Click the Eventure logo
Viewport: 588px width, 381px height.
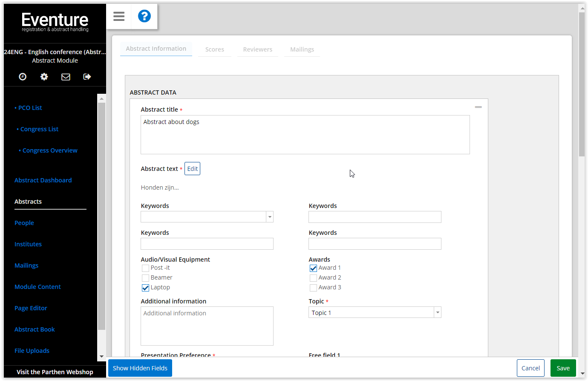(55, 22)
